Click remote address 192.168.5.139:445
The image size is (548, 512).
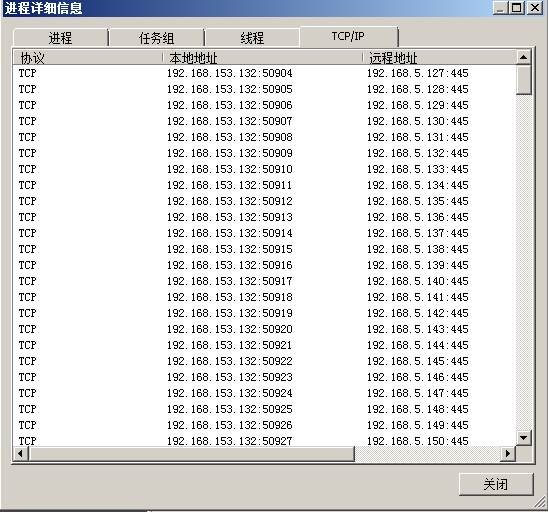click(x=418, y=265)
